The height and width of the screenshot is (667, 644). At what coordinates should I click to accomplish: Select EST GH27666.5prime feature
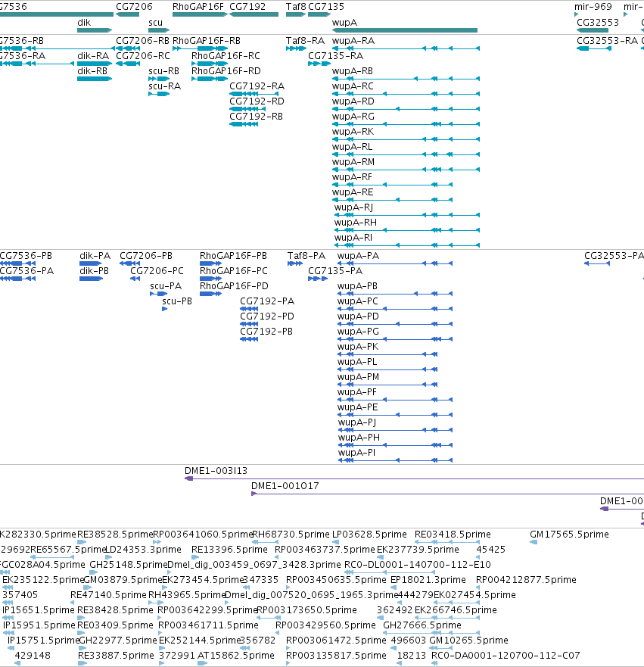click(x=431, y=634)
